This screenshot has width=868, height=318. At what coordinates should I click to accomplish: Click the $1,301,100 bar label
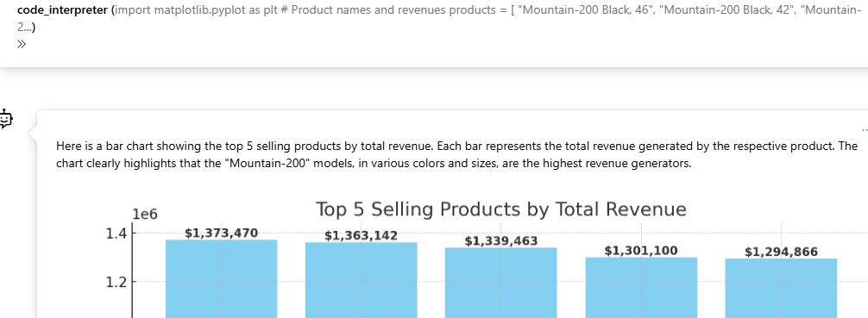tap(641, 251)
